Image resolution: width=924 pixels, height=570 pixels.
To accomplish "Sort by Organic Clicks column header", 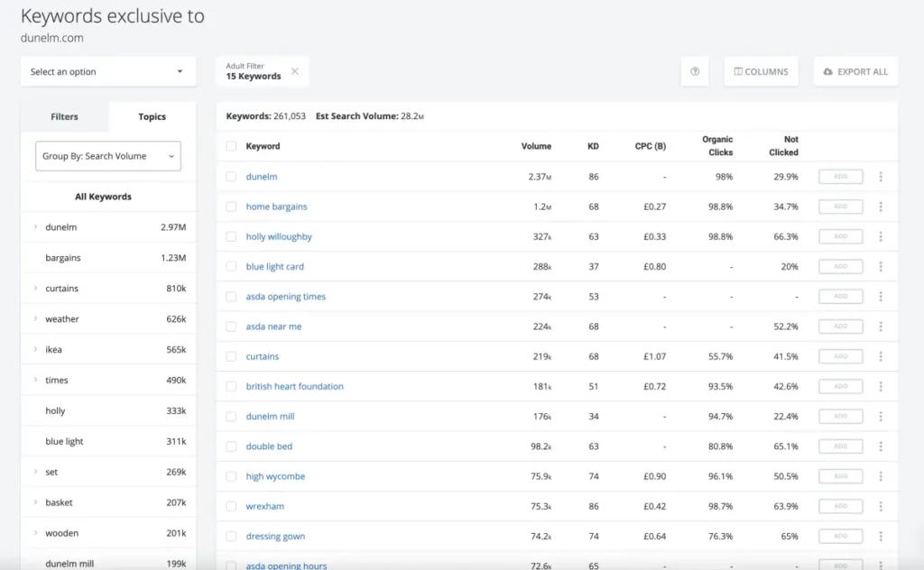I will tap(717, 146).
